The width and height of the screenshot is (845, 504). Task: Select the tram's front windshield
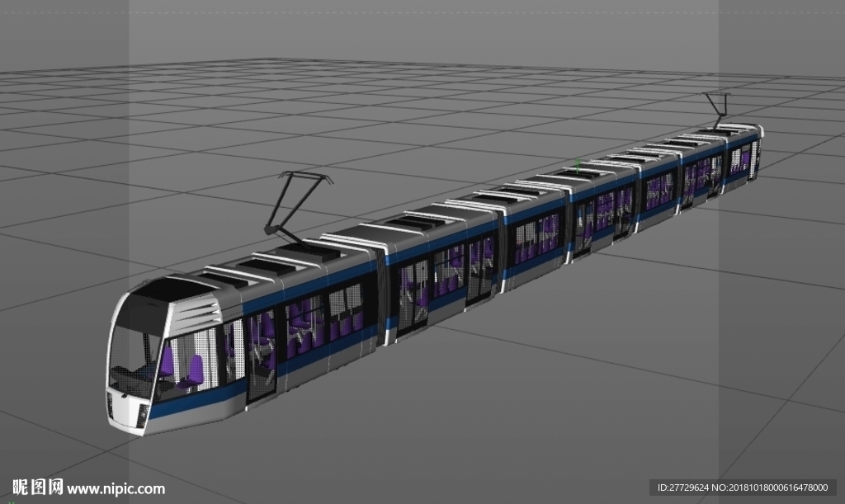pyautogui.click(x=135, y=345)
